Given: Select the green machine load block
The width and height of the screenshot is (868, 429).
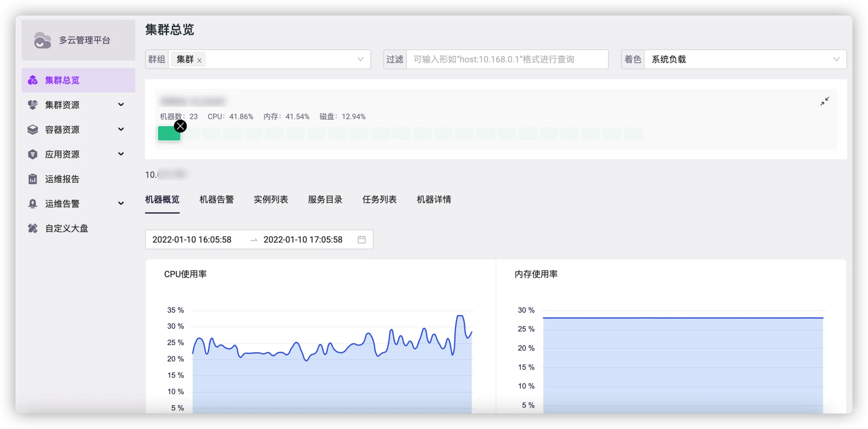Looking at the screenshot, I should (168, 134).
